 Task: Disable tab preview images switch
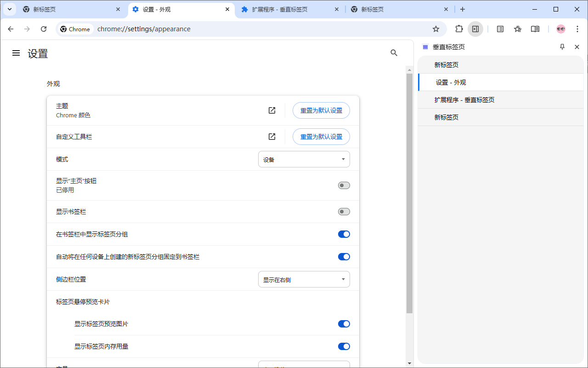point(344,324)
